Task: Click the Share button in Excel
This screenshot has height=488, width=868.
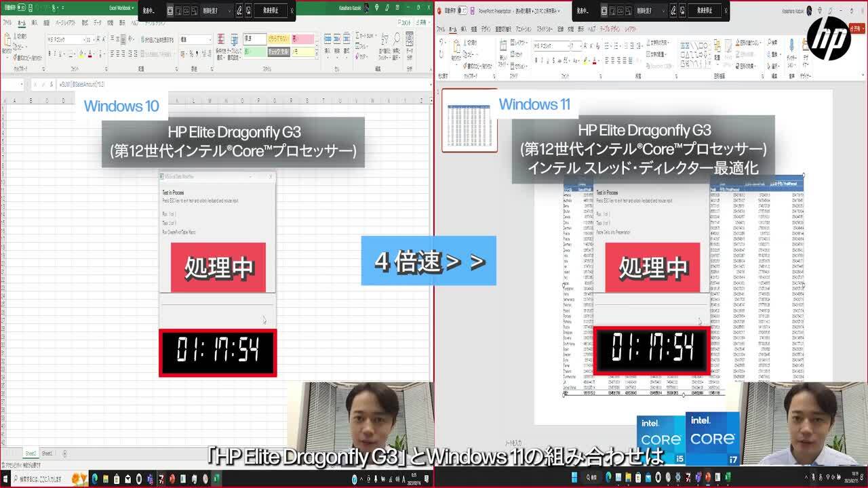Action: [422, 22]
